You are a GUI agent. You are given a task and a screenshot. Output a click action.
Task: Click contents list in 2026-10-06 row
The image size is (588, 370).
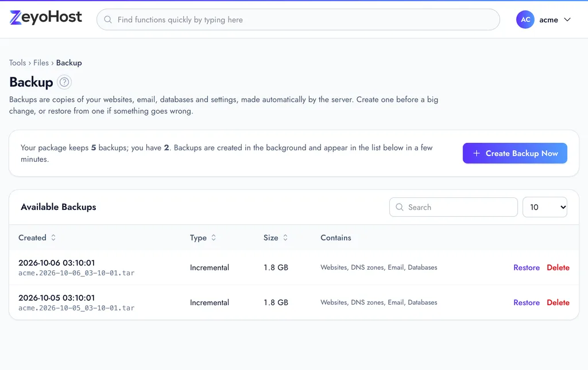pyautogui.click(x=379, y=267)
